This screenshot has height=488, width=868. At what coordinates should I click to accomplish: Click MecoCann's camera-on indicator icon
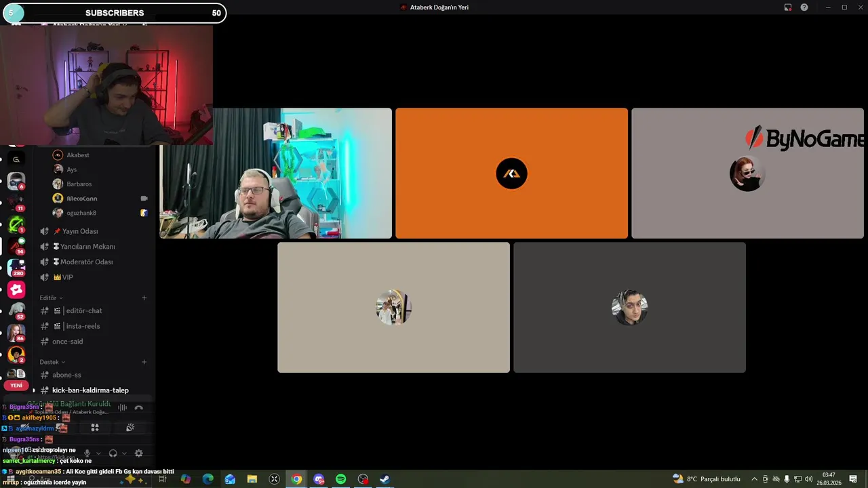point(144,199)
